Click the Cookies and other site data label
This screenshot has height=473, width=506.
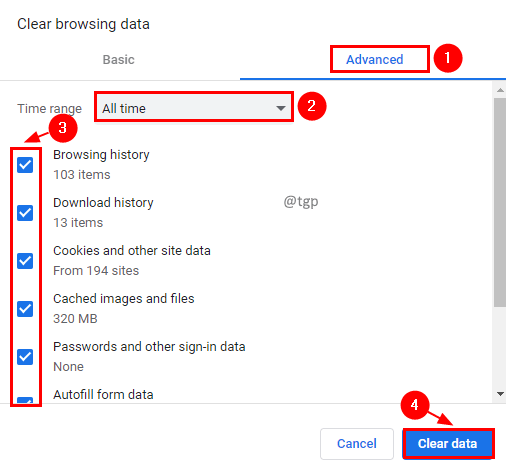(x=132, y=251)
